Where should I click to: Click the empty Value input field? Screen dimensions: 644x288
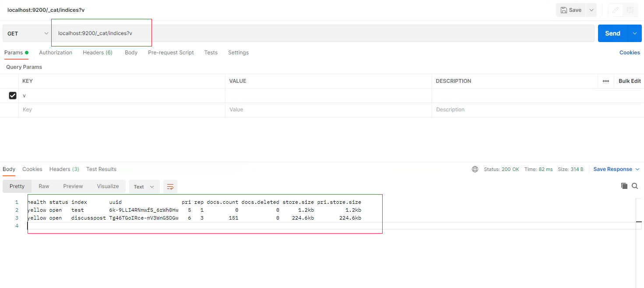coord(328,110)
